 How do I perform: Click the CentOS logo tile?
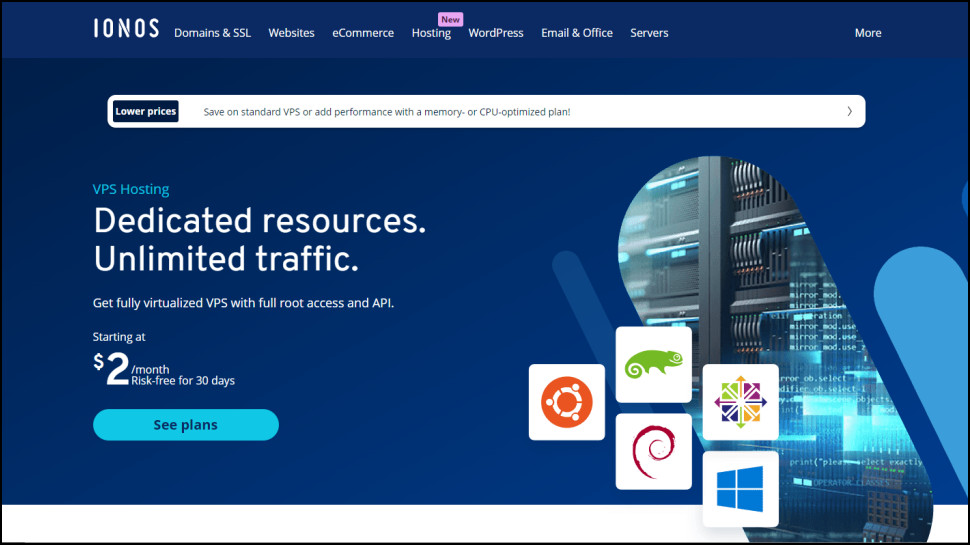coord(740,402)
